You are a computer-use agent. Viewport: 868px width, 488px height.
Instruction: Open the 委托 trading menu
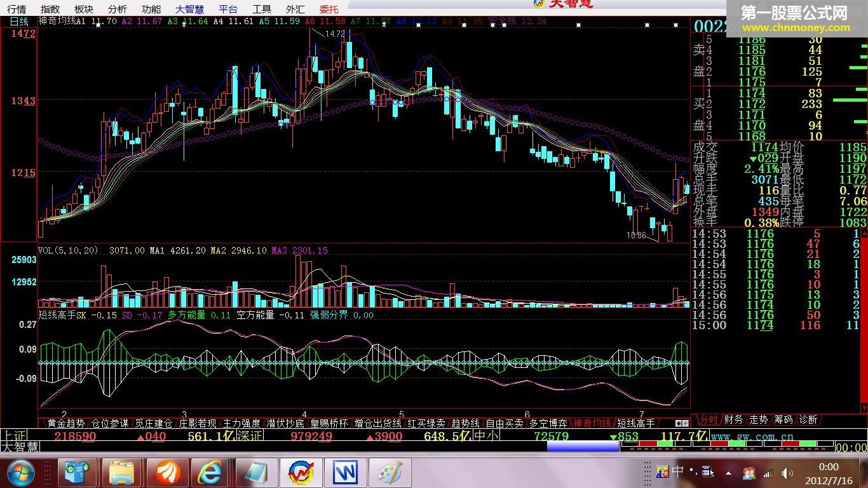tap(329, 9)
